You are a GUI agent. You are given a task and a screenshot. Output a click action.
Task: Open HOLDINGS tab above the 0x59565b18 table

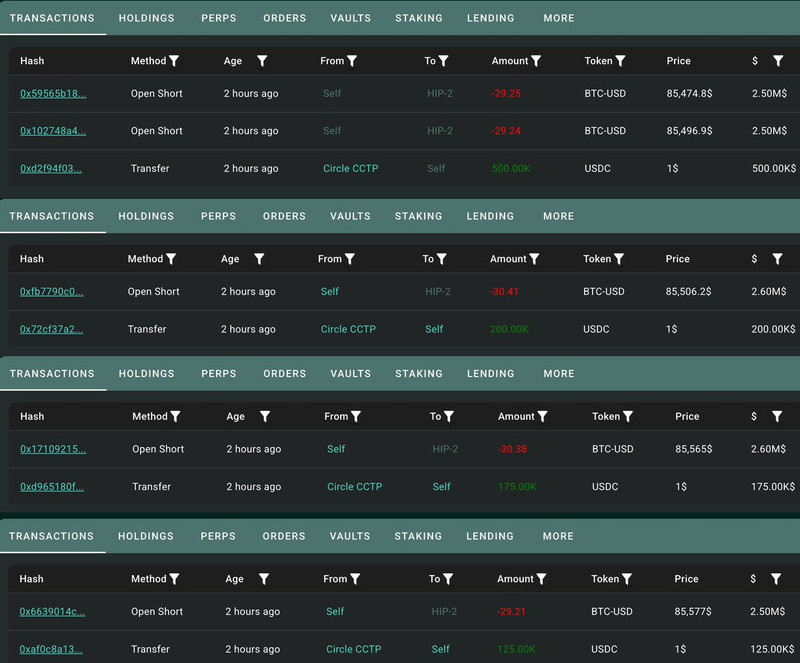146,18
